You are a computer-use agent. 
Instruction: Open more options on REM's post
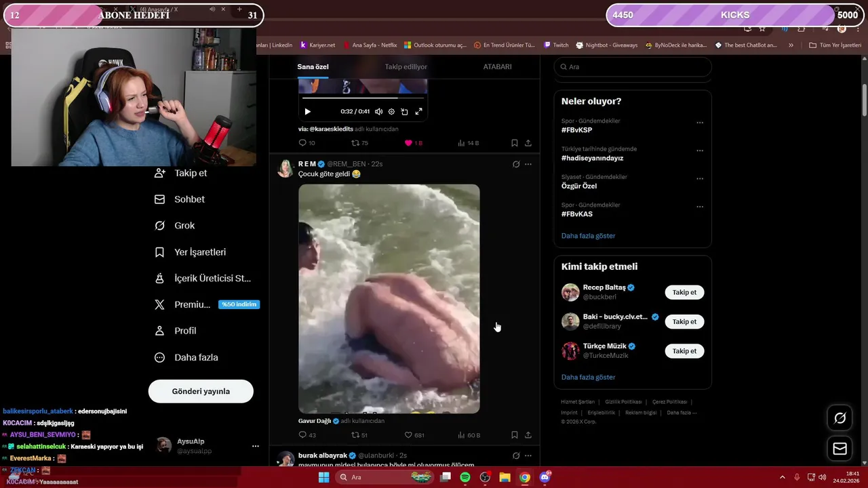point(528,164)
